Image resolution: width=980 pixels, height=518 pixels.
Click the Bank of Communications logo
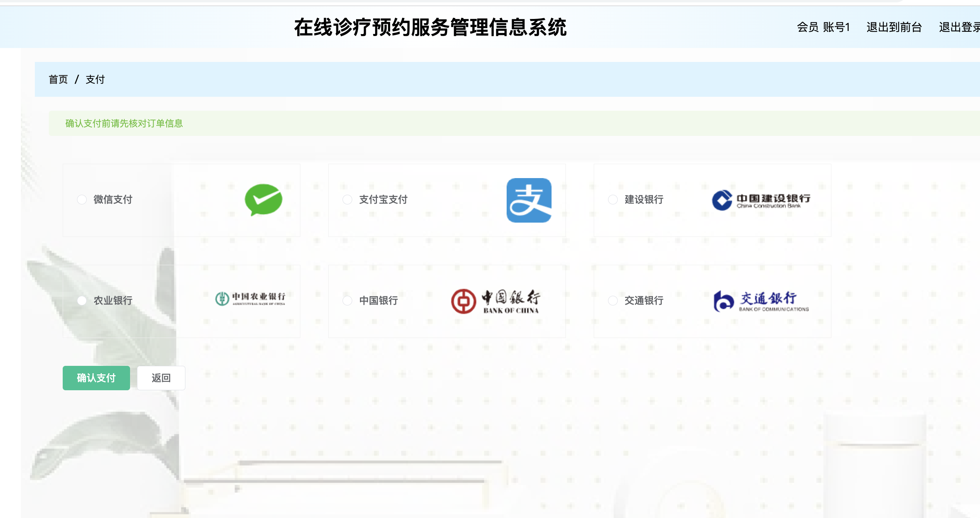coord(761,301)
